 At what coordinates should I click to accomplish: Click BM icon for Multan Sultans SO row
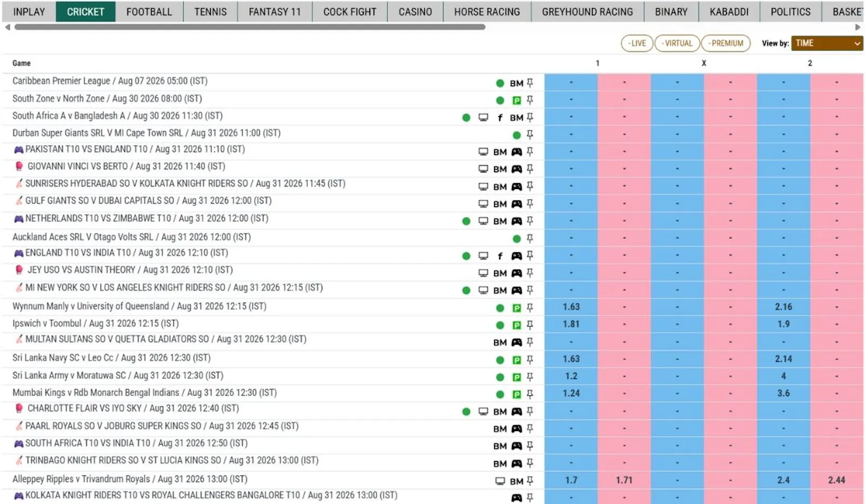[x=500, y=342]
